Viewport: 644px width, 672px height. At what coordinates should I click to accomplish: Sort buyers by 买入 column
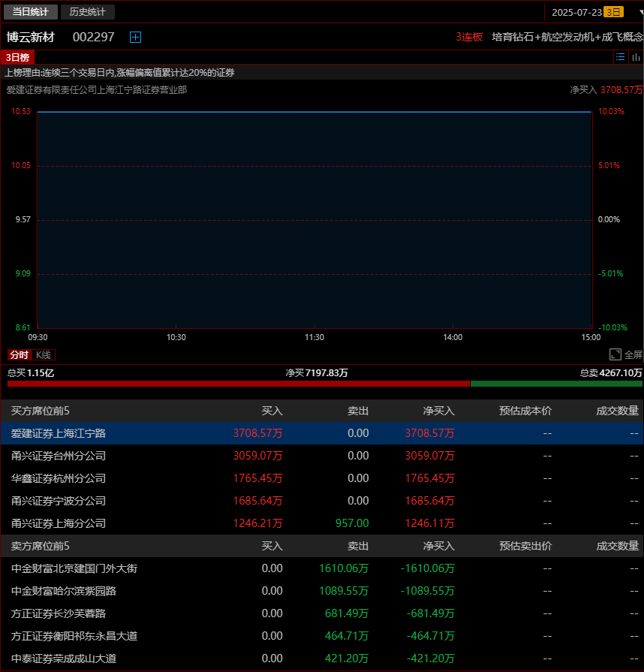pyautogui.click(x=272, y=411)
